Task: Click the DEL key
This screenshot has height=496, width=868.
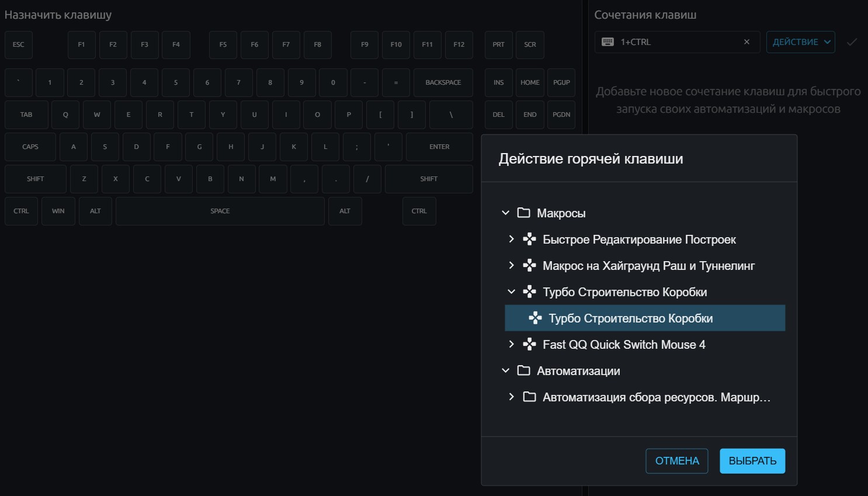Action: pyautogui.click(x=498, y=115)
